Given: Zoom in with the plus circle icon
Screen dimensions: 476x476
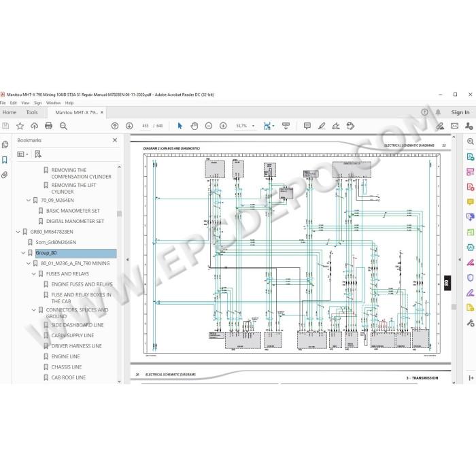Looking at the screenshot, I should pos(223,126).
